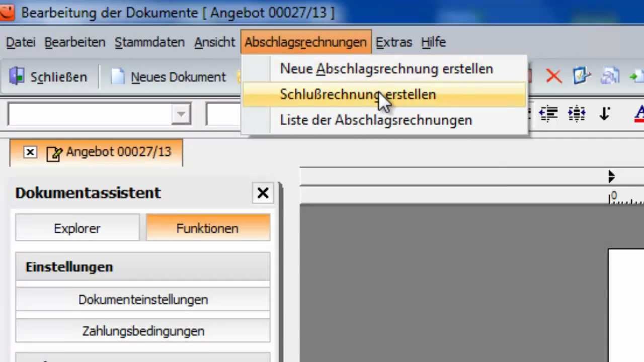Open the Bearbeiten menu
644x362 pixels.
coord(74,42)
